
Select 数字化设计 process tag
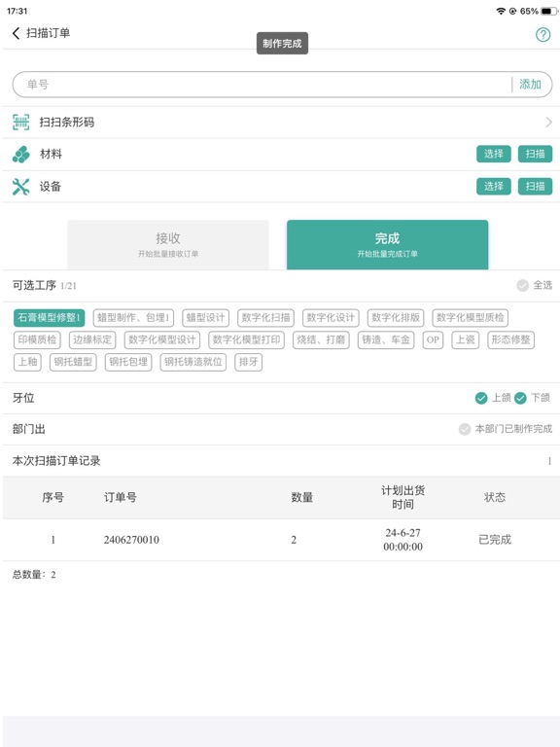coord(331,318)
